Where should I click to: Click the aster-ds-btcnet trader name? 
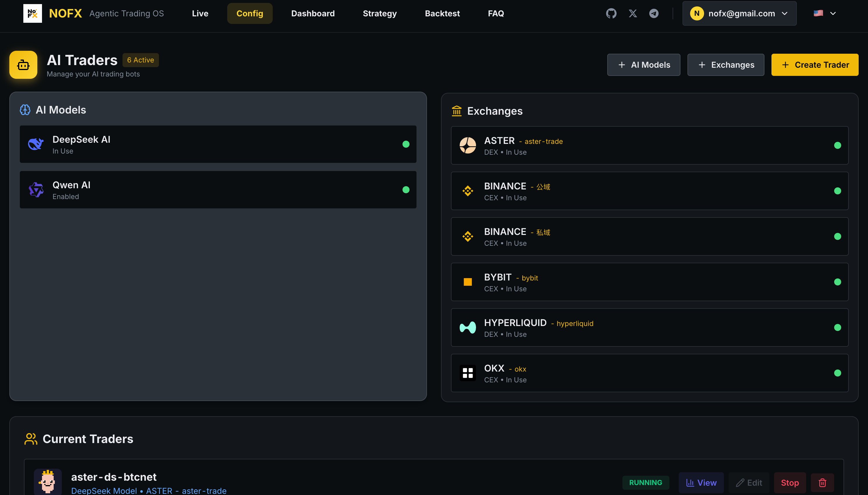[x=114, y=477]
